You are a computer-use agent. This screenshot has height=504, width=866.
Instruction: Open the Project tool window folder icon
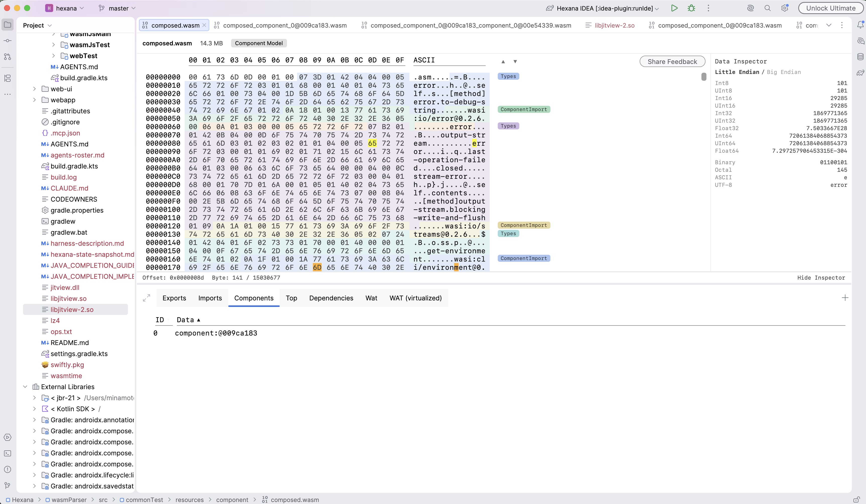click(x=8, y=25)
